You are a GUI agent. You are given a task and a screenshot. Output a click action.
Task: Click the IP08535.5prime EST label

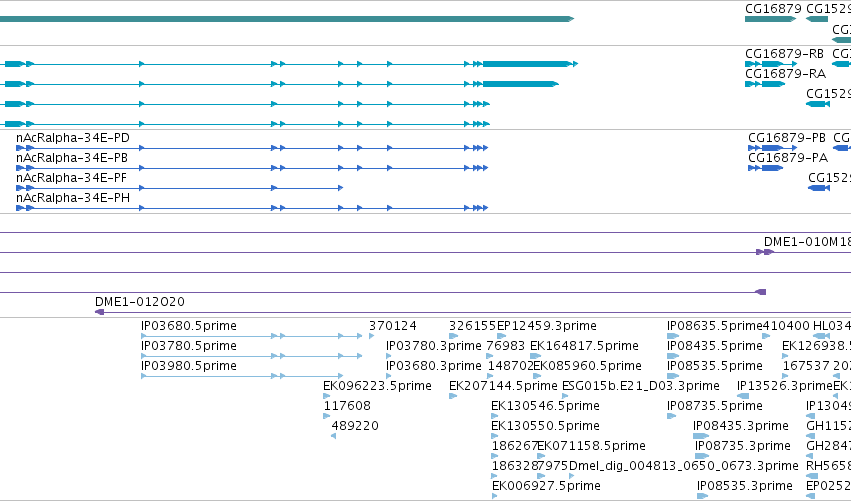click(715, 366)
